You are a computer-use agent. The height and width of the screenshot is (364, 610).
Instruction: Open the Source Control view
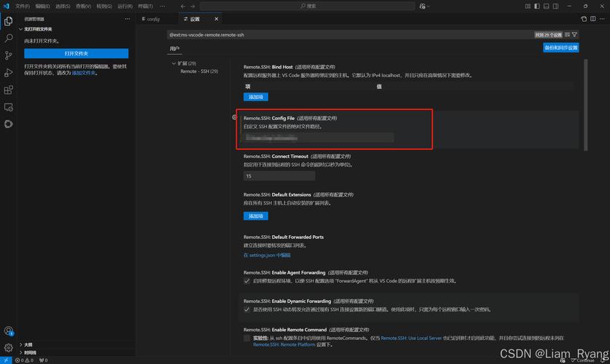tap(9, 55)
